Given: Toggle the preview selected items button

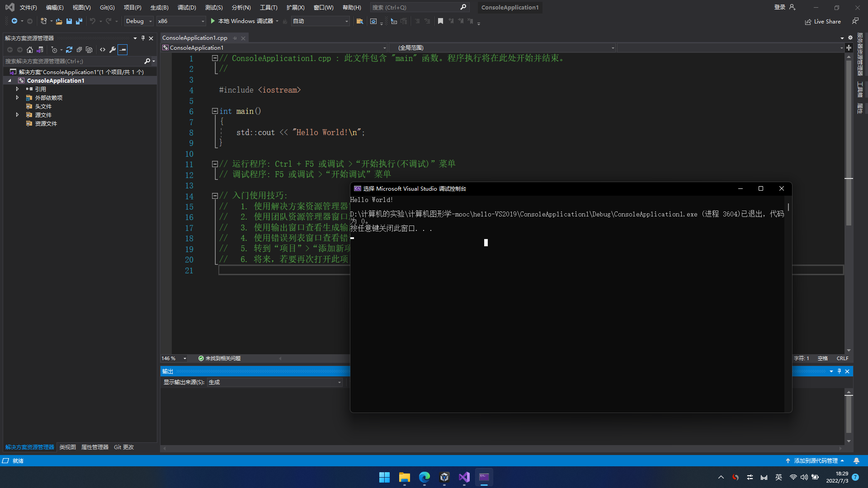Looking at the screenshot, I should tap(123, 50).
